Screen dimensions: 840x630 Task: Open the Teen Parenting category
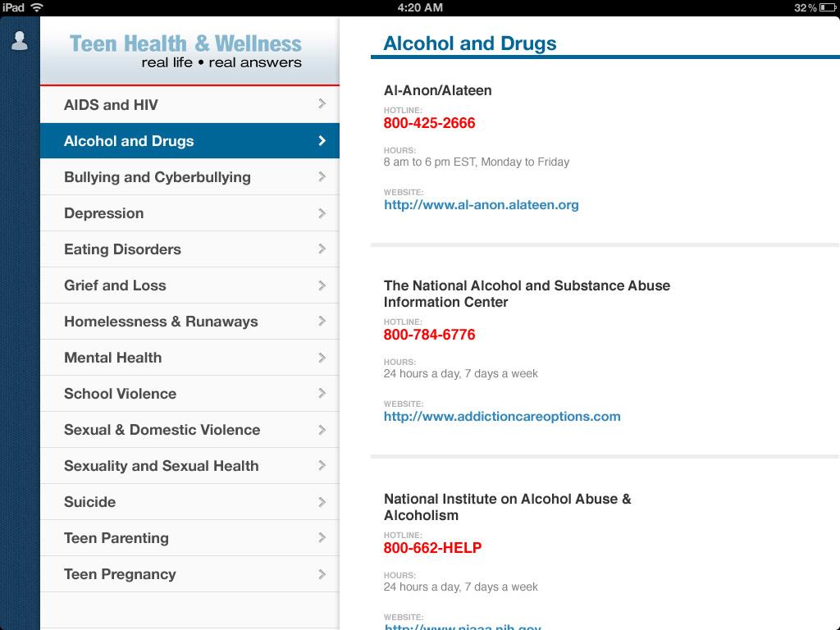coord(189,538)
